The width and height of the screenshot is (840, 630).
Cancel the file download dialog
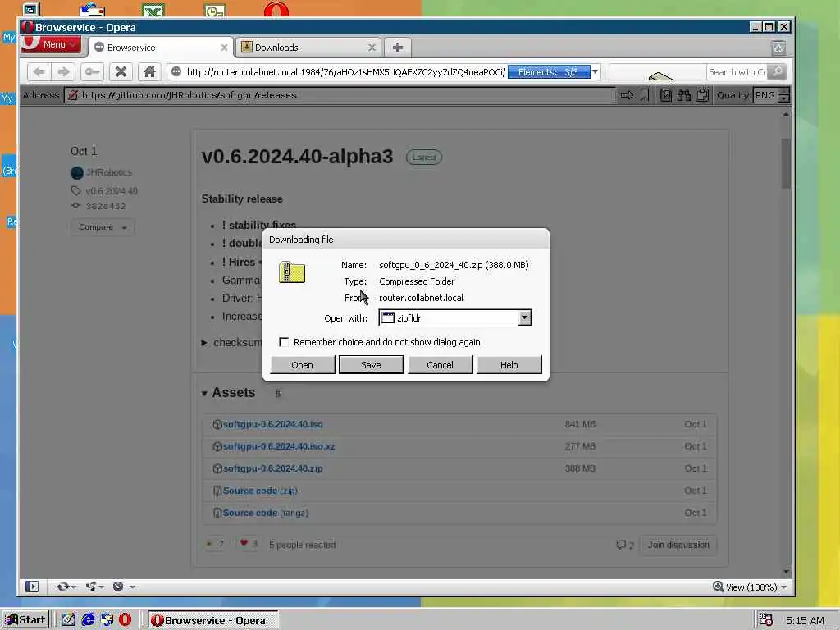click(x=440, y=365)
